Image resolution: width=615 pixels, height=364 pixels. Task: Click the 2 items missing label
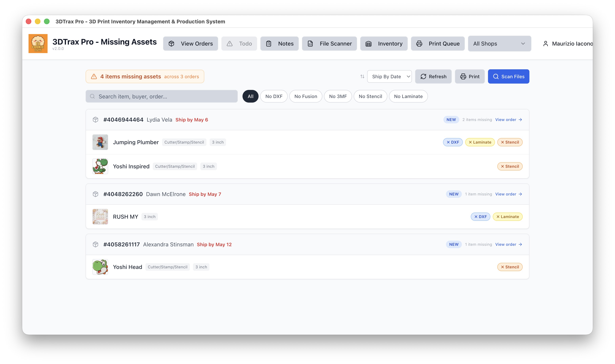click(x=477, y=120)
